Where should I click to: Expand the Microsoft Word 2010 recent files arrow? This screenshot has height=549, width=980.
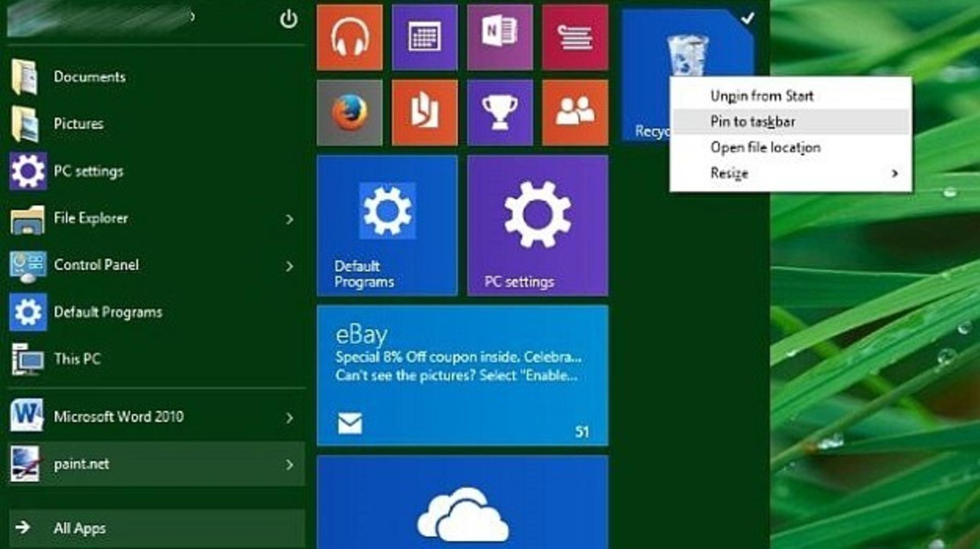(289, 418)
